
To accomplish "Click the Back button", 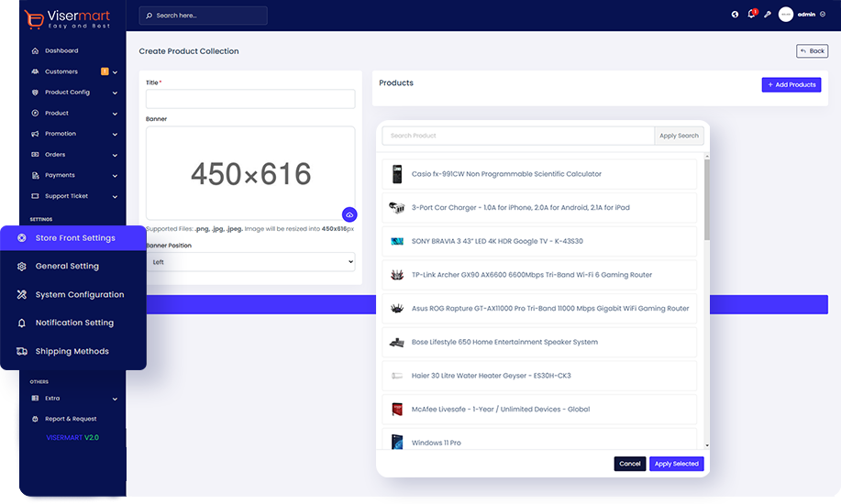I will (812, 51).
